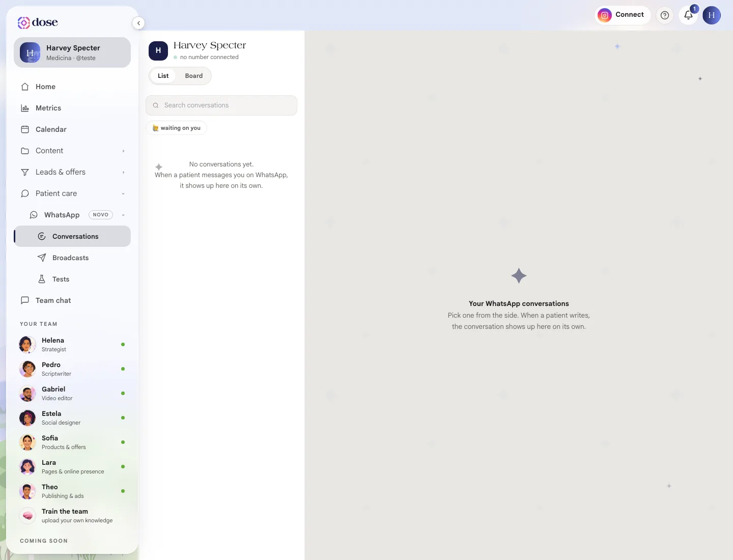Click the Calendar label in sidebar
733x560 pixels.
[51, 129]
